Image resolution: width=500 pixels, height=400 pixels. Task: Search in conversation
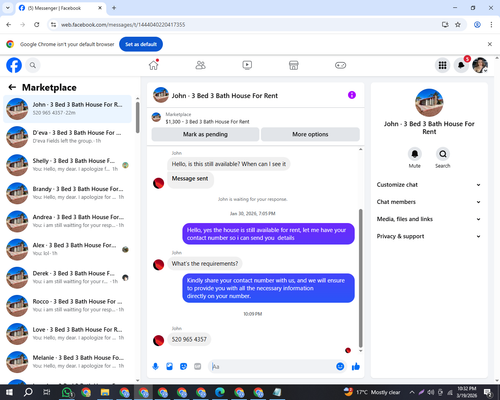click(443, 154)
